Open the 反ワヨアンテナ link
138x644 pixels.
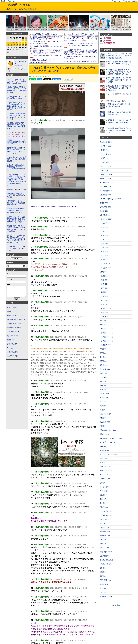(13, 336)
